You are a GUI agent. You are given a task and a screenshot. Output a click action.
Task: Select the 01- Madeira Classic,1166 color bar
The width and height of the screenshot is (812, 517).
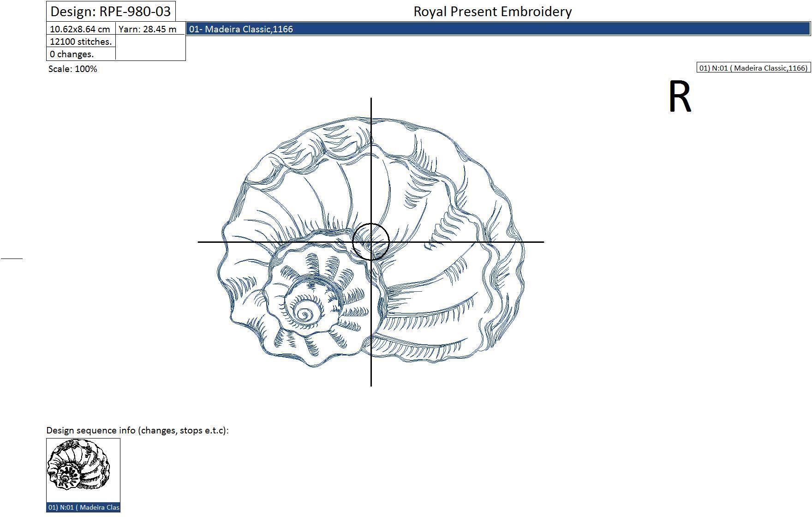pos(498,29)
